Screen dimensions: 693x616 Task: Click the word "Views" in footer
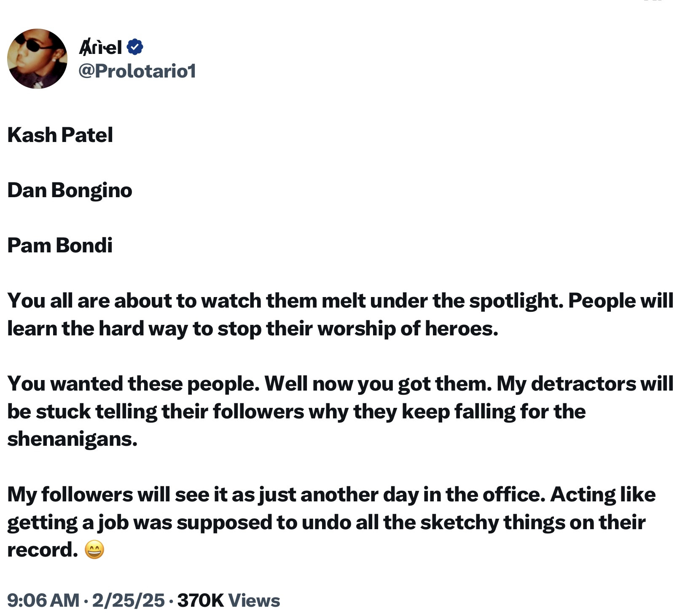tap(254, 600)
